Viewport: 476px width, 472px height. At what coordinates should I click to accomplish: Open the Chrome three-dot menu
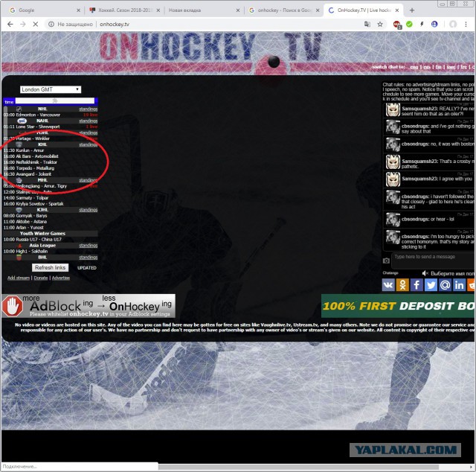[x=466, y=24]
